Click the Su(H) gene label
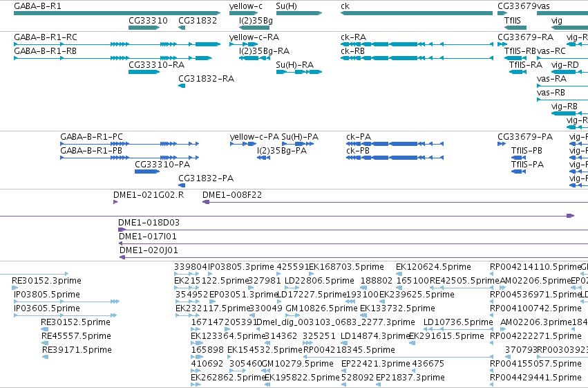 tap(286, 6)
